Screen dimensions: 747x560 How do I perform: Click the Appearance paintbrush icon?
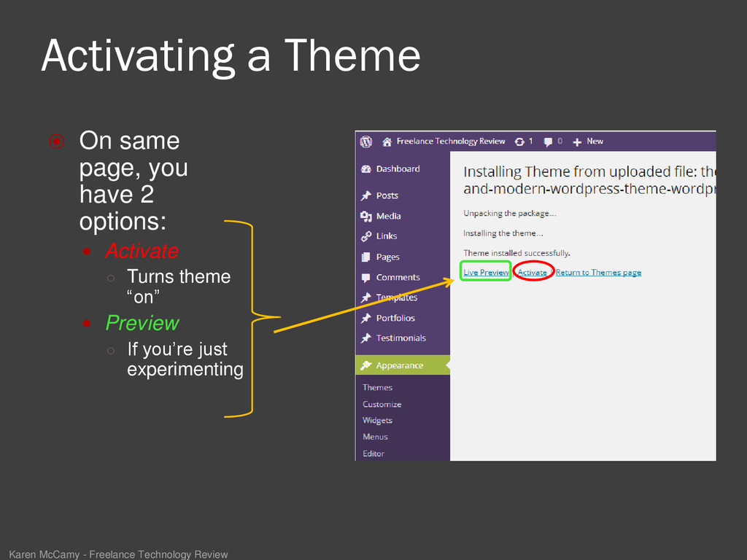(x=366, y=365)
